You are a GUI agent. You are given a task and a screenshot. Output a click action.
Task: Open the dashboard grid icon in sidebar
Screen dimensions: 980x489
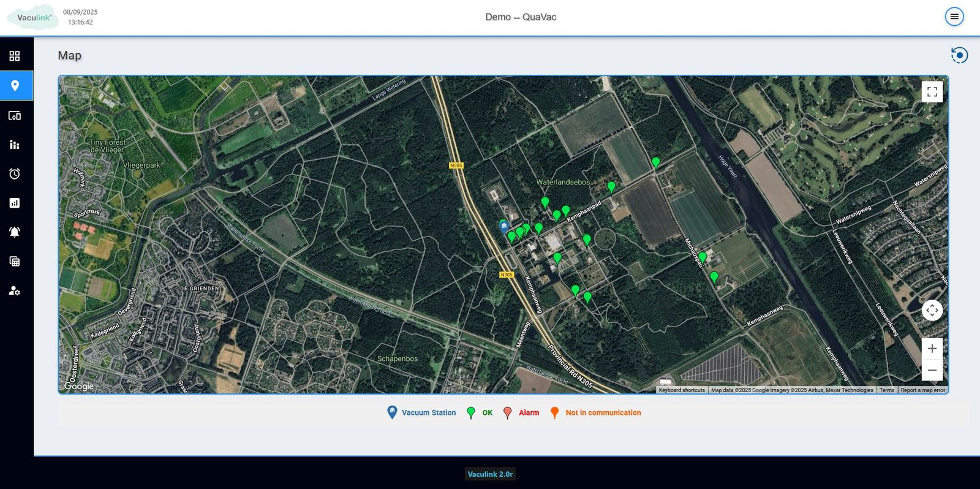[15, 56]
